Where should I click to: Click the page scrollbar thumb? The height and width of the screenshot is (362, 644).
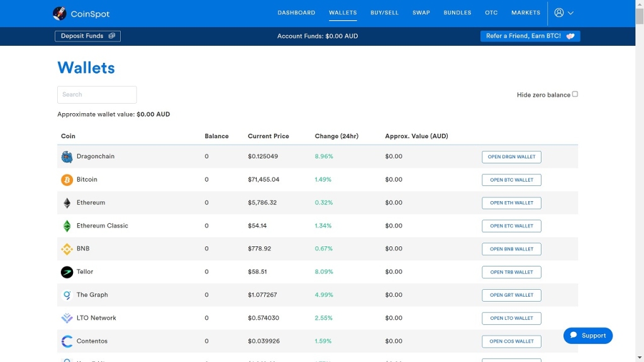(640, 16)
